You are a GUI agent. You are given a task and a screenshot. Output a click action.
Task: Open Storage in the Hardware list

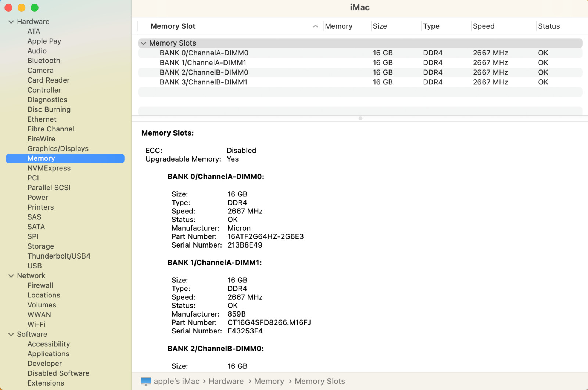coord(40,246)
